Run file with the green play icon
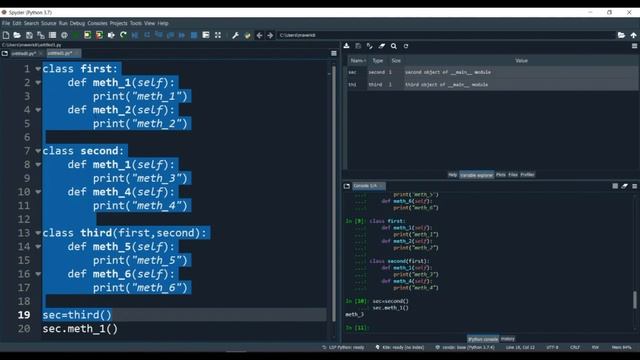This screenshot has height=360, width=640. click(x=76, y=36)
